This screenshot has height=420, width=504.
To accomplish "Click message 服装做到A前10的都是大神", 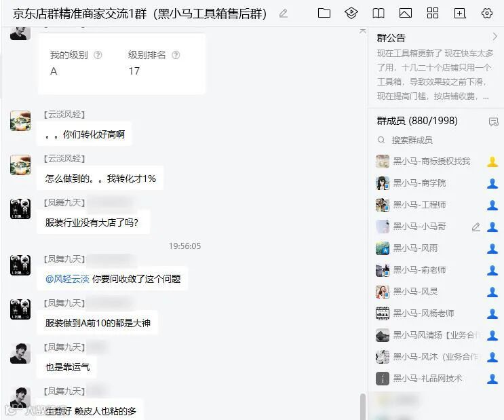I will click(98, 323).
